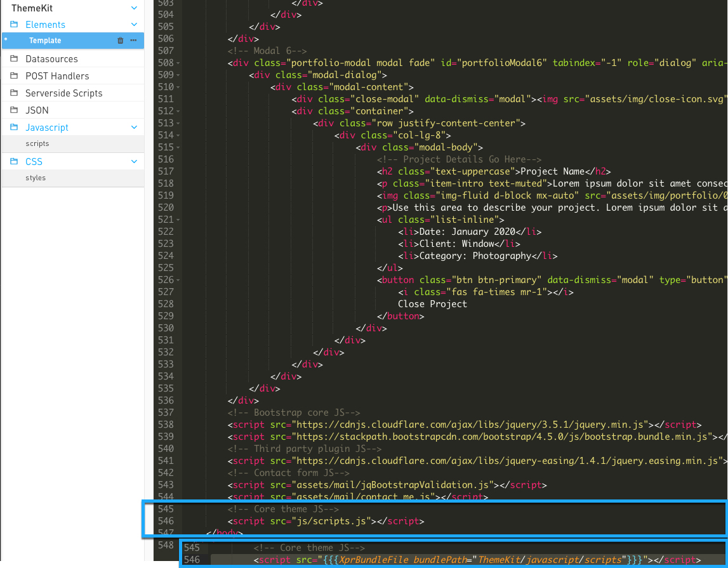Open the Datasources folder

(73, 59)
